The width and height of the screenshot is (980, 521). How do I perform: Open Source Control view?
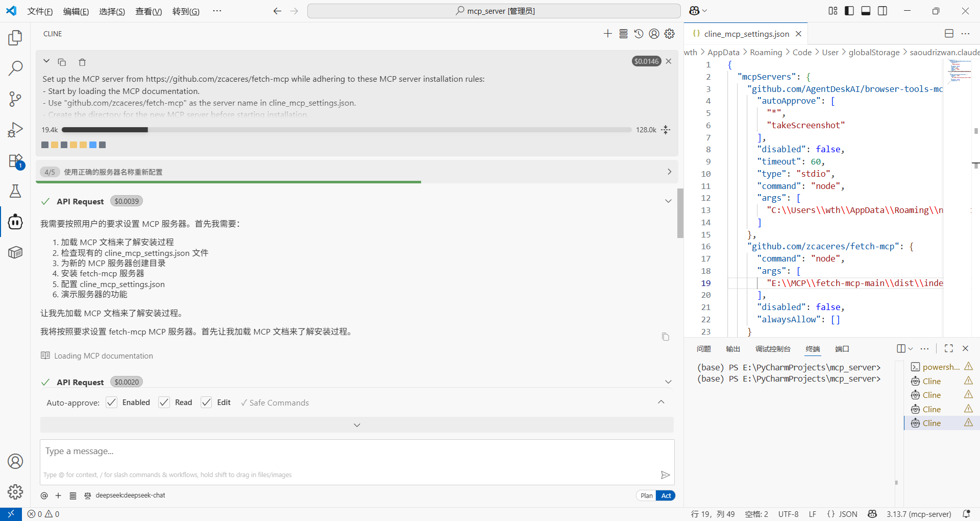coord(15,99)
